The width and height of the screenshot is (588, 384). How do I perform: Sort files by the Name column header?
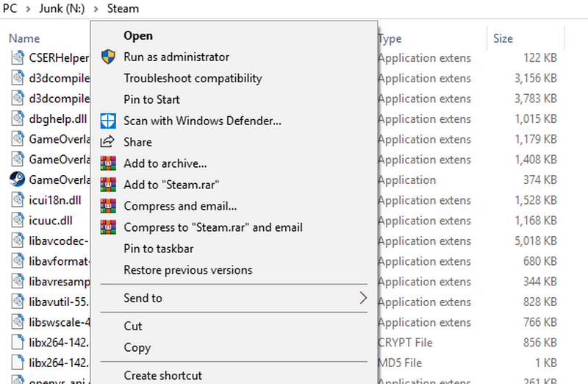24,38
